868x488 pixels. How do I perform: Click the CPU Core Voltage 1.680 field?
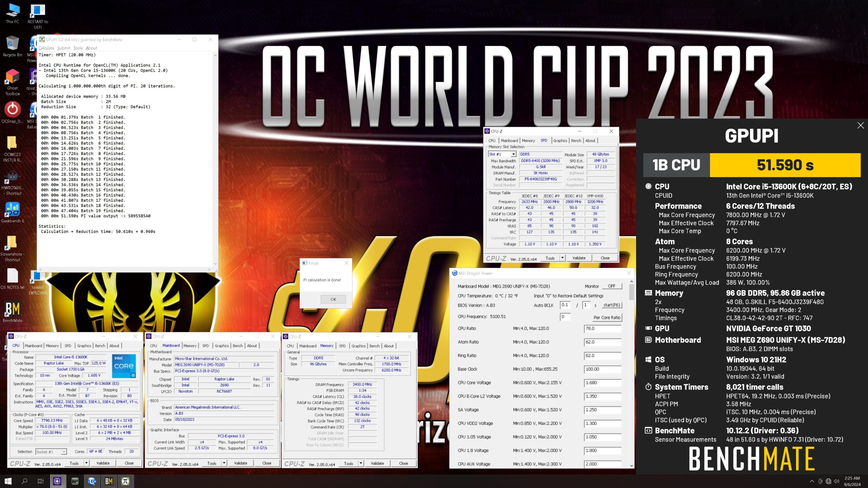point(603,383)
